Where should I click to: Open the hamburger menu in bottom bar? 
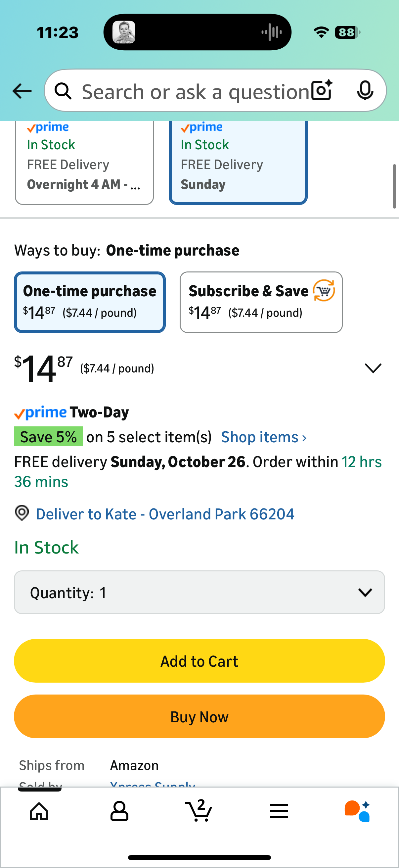pos(279,811)
